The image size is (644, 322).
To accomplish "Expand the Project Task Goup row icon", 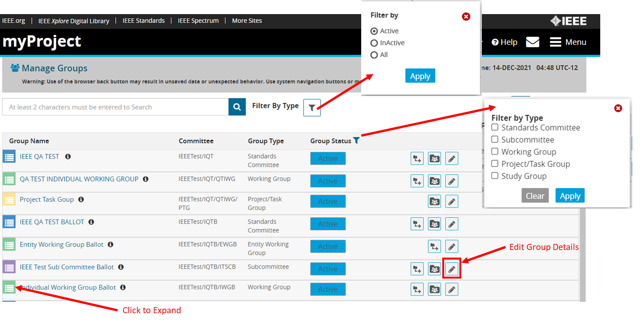I will (x=9, y=199).
